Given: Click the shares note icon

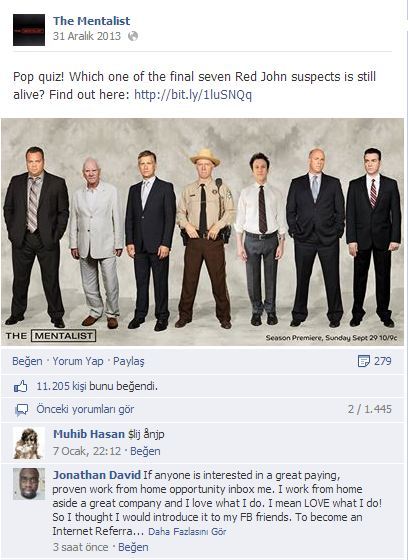Looking at the screenshot, I should click(364, 361).
